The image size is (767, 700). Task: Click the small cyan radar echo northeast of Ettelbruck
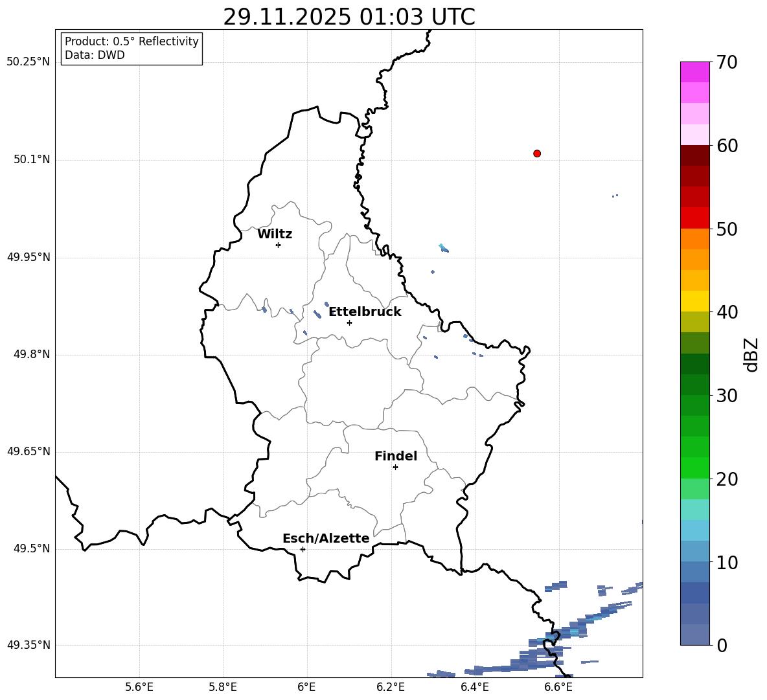pos(443,248)
